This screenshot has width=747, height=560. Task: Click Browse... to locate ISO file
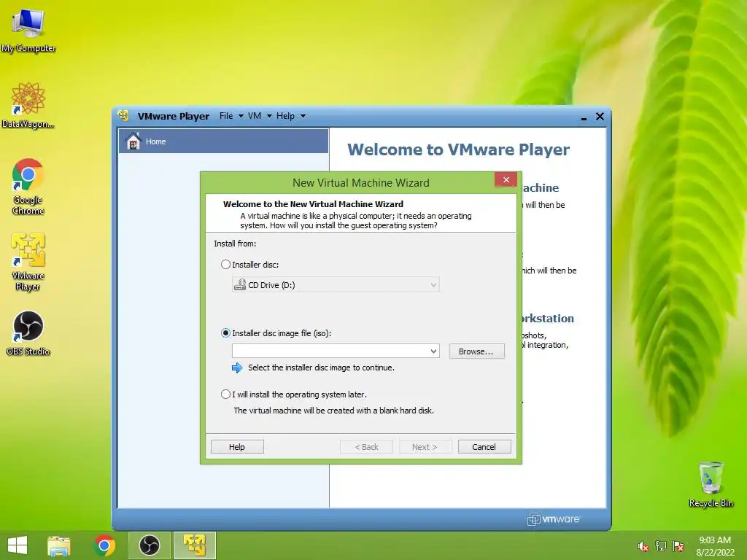pyautogui.click(x=476, y=351)
